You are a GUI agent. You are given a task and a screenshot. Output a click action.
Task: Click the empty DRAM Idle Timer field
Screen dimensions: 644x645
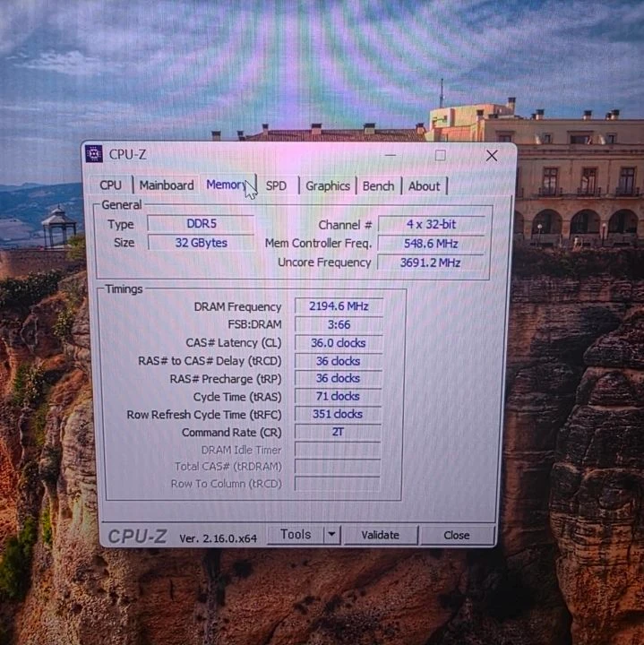(x=338, y=450)
